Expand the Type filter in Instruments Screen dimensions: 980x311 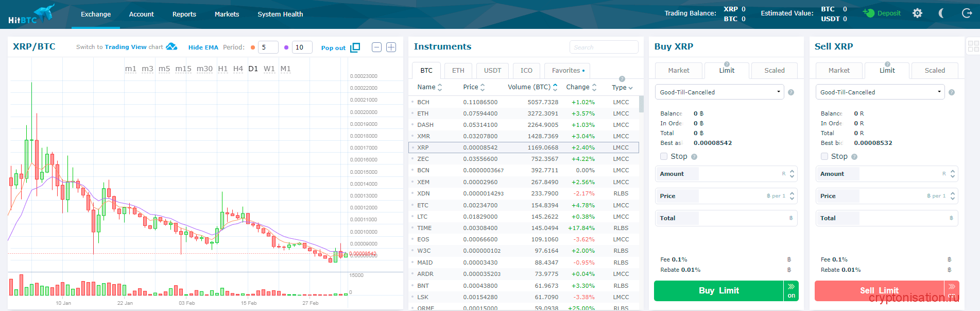(622, 88)
